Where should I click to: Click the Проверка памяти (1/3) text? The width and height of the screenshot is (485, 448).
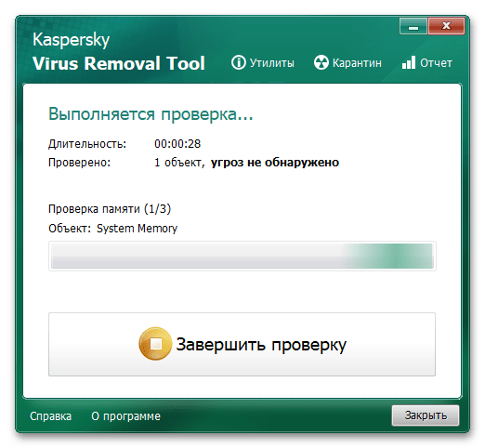(x=110, y=209)
